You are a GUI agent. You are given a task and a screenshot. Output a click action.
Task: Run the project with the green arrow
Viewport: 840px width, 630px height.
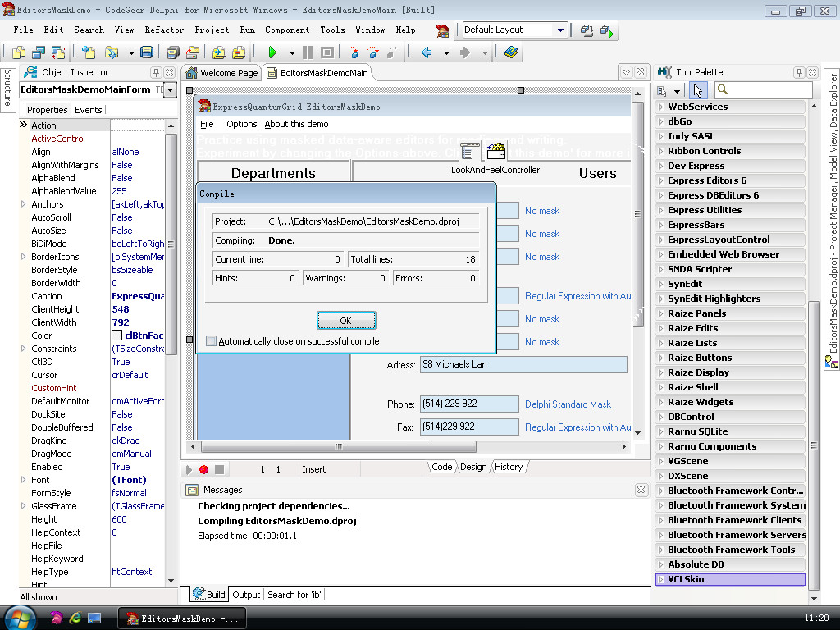click(272, 52)
